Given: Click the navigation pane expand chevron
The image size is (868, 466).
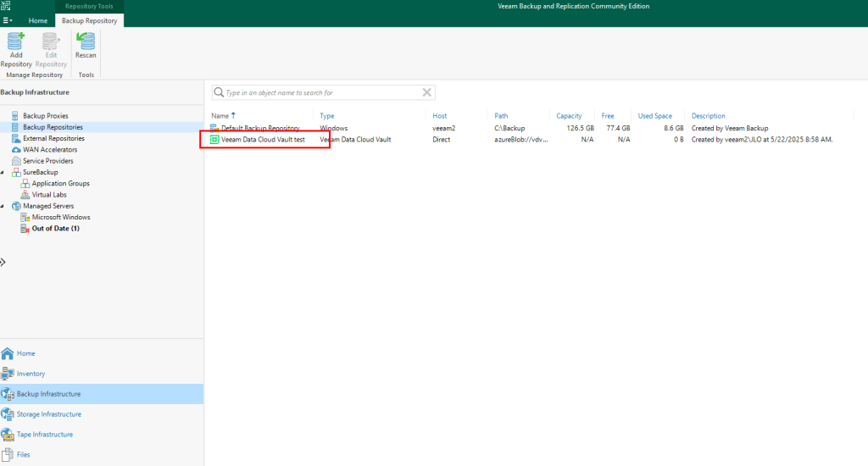Looking at the screenshot, I should pyautogui.click(x=3, y=263).
